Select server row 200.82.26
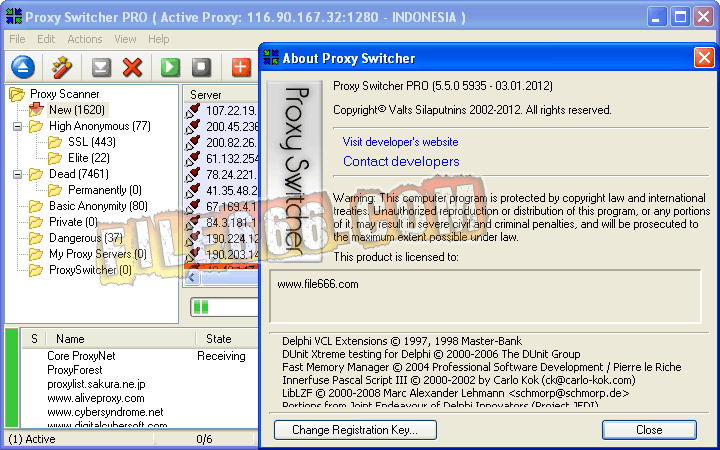 coord(221,142)
